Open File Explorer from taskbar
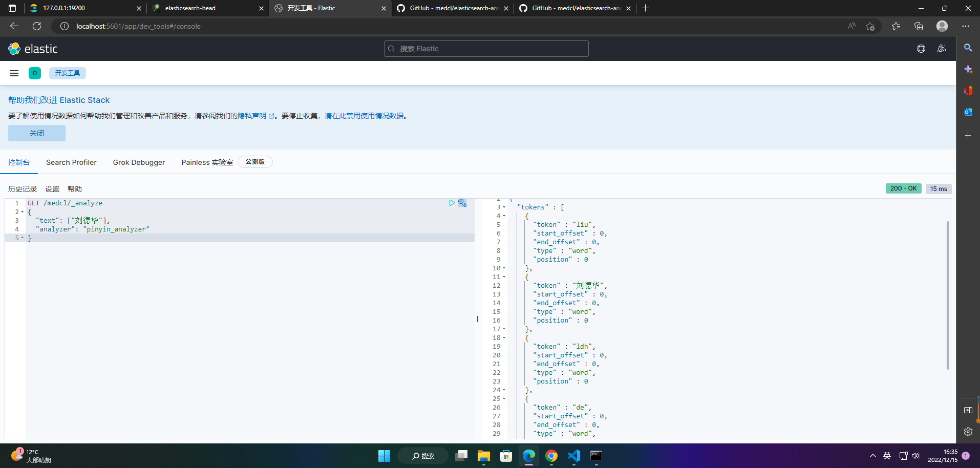Viewport: 980px width, 468px height. (484, 456)
